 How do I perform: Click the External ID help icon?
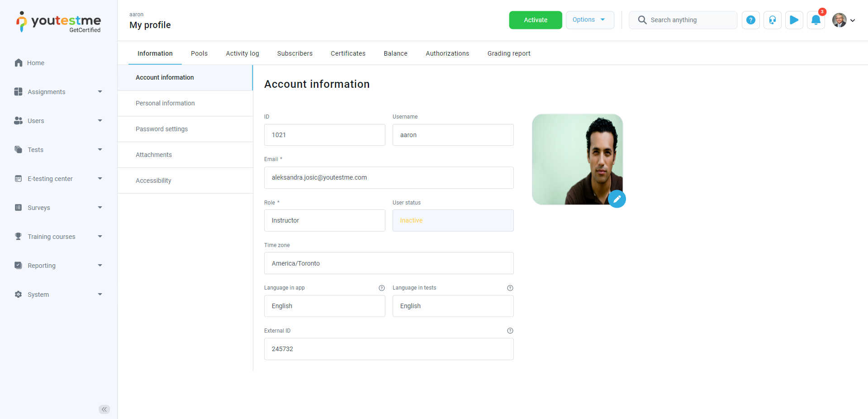(510, 331)
